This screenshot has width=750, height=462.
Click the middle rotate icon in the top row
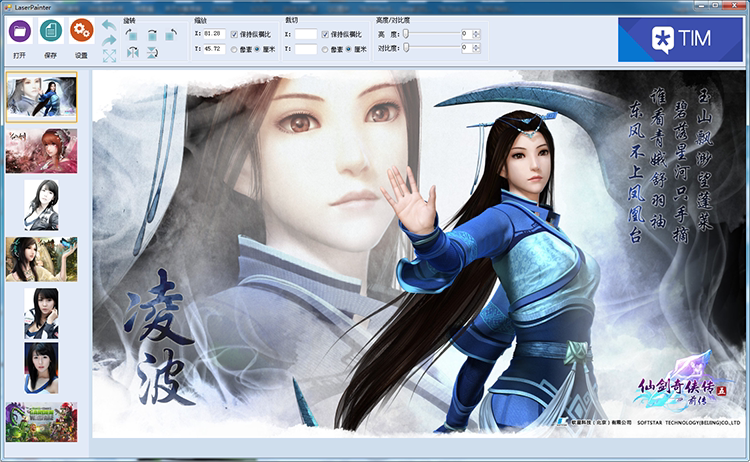click(152, 34)
